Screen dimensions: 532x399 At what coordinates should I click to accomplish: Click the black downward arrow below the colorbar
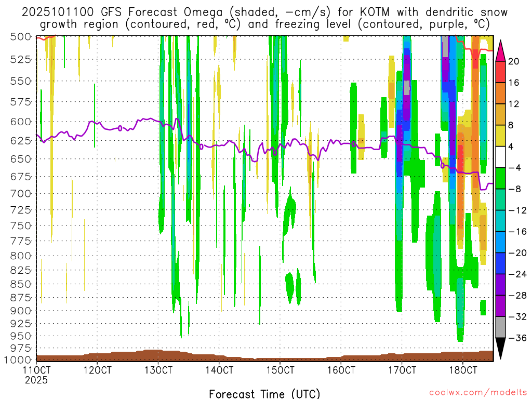(x=500, y=349)
